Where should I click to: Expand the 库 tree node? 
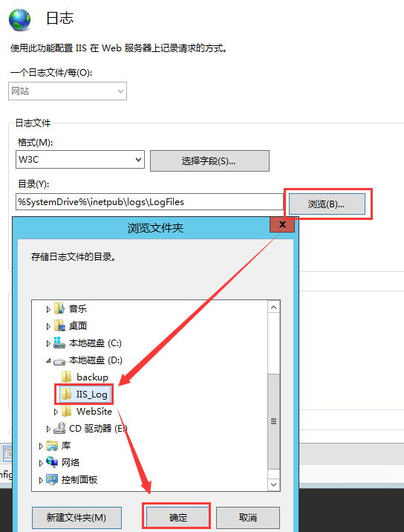41,446
